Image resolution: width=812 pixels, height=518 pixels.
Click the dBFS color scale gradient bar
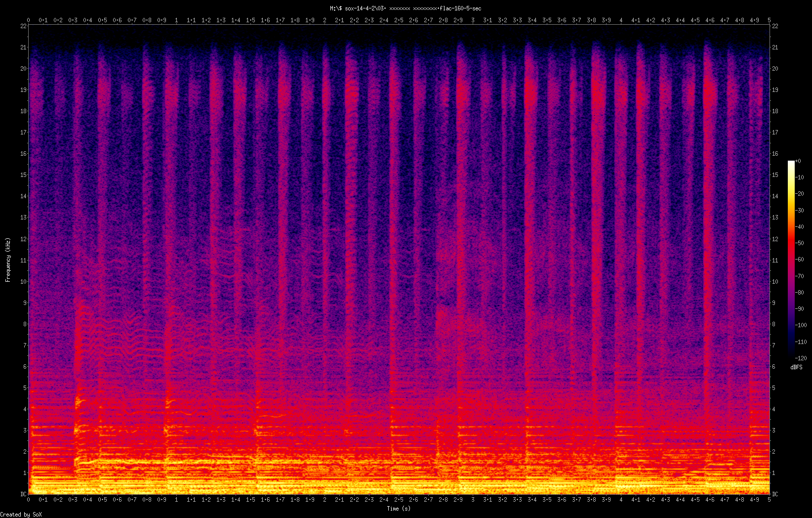[x=791, y=259]
